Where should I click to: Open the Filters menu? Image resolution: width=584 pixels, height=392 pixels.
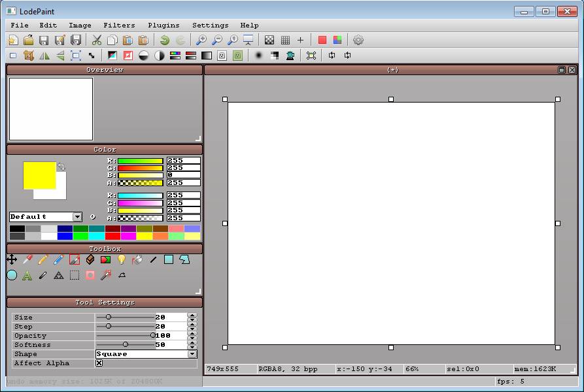[x=119, y=25]
